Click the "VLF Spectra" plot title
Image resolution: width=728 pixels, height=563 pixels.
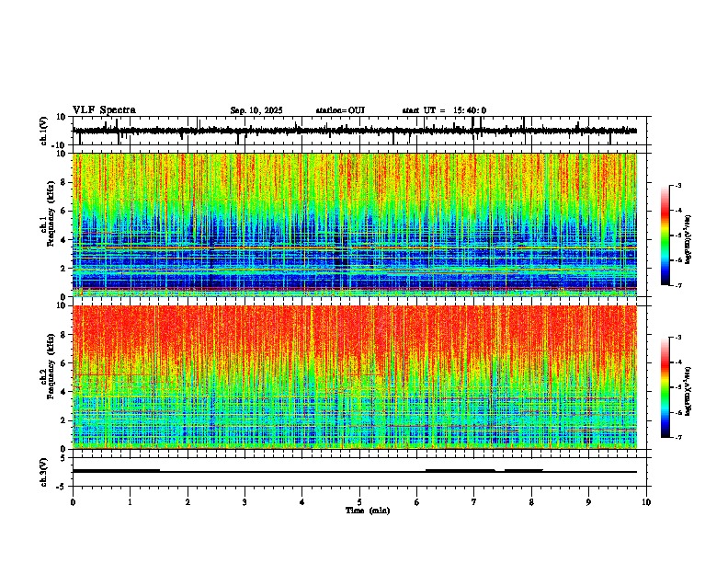pos(104,110)
